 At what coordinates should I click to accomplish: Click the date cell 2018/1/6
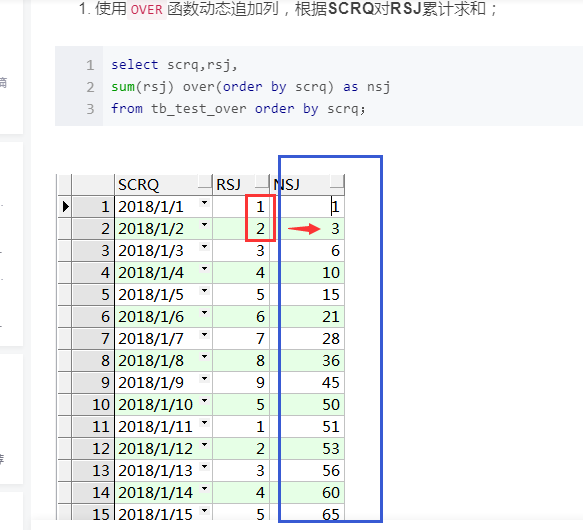(163, 317)
